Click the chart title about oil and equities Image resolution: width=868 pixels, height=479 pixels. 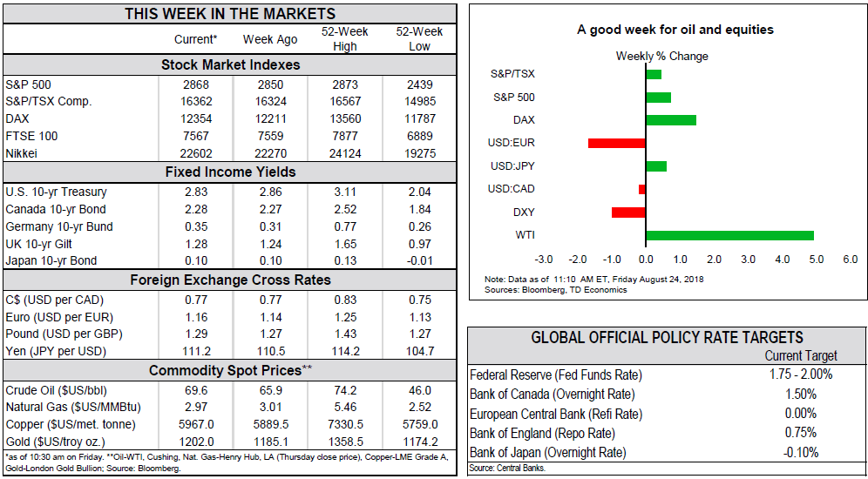tap(675, 30)
